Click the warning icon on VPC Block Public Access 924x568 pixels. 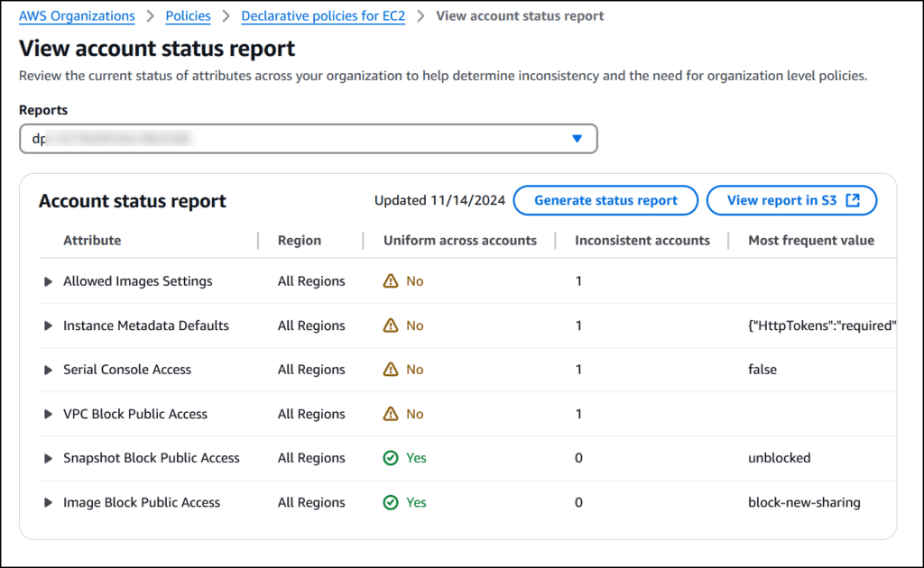391,413
